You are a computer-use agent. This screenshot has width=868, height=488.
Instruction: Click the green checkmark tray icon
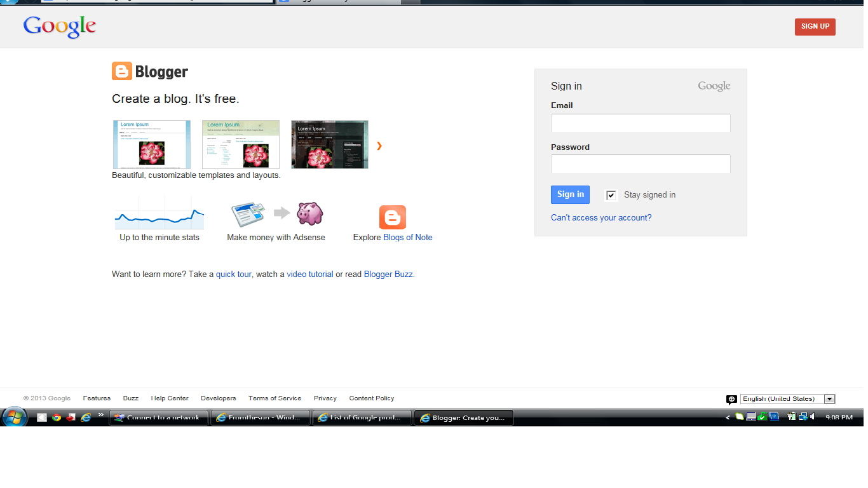[762, 417]
